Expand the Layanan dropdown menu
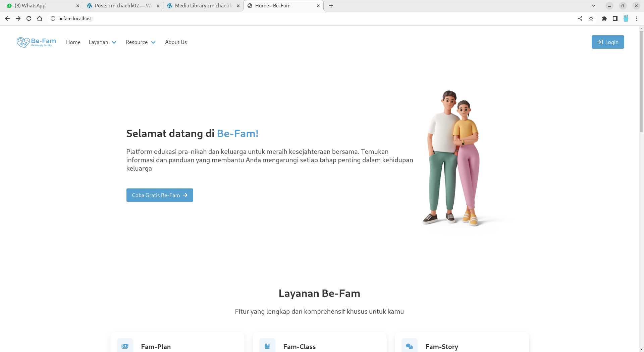644x352 pixels. click(x=102, y=42)
